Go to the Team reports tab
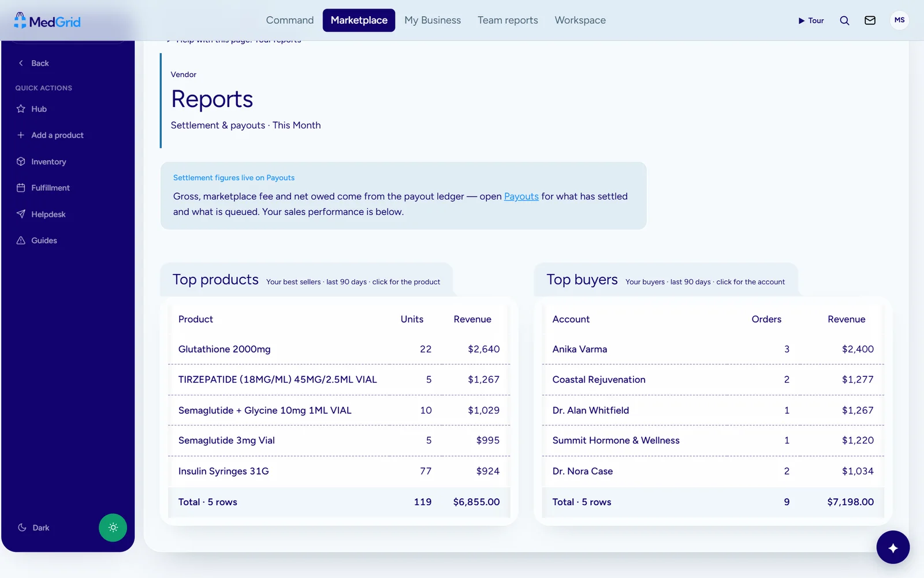Screen dimensions: 924x578 click(x=508, y=20)
